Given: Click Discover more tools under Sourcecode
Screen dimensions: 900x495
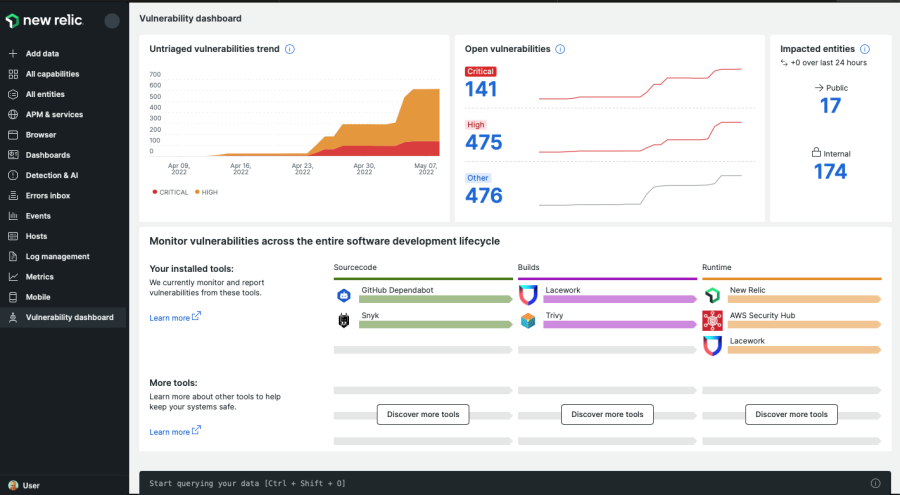Looking at the screenshot, I should coord(422,414).
